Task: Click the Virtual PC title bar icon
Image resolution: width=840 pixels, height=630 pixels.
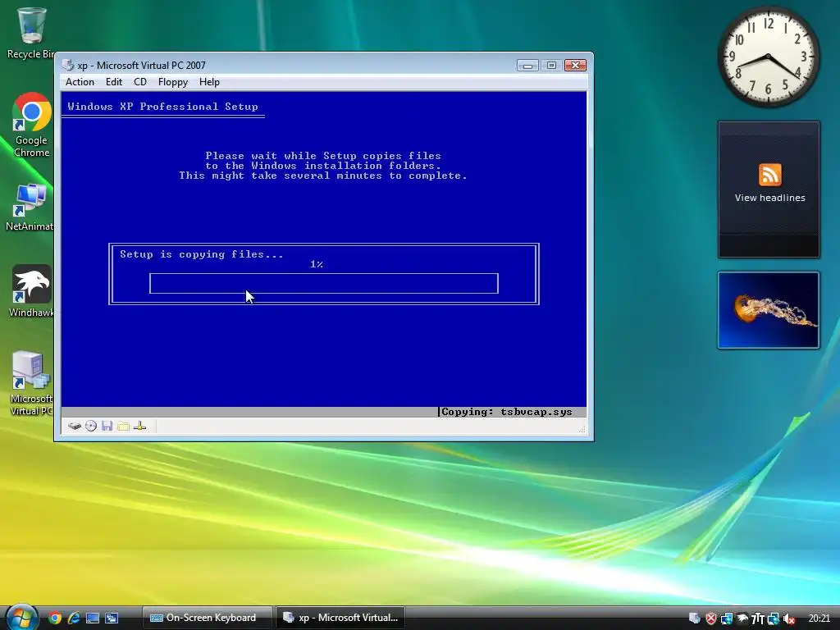Action: pos(68,66)
